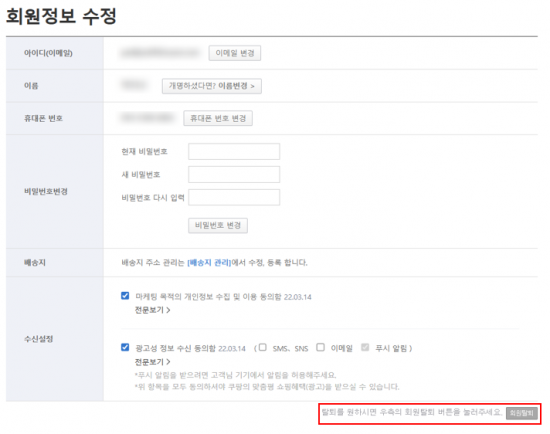Click the 회원탈퇴 button
Screen dimensions: 550x434
point(522,413)
